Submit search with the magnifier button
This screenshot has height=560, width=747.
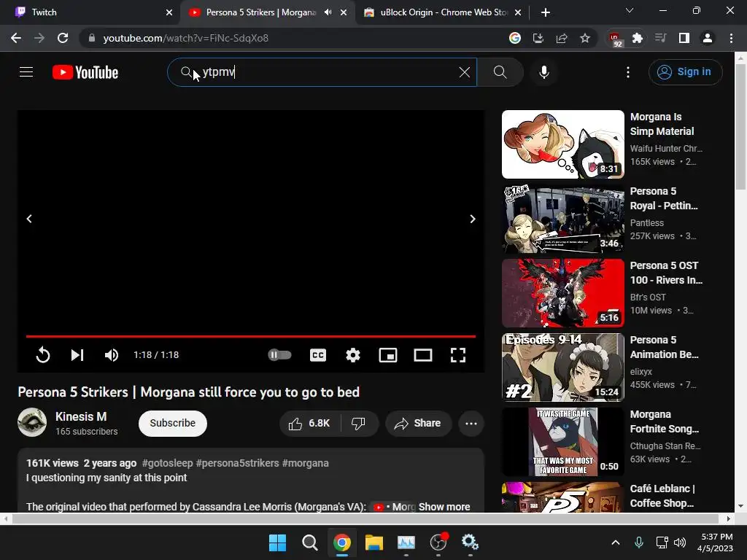point(500,72)
